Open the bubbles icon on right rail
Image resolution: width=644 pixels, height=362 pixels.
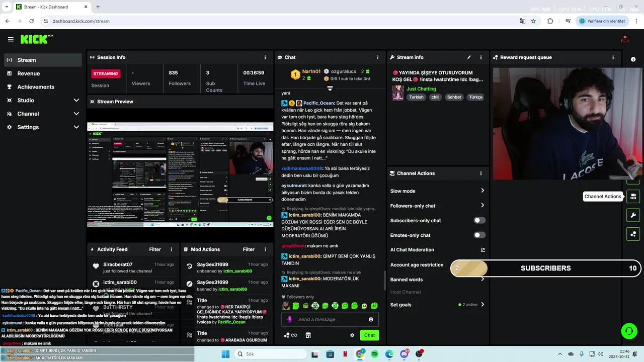pyautogui.click(x=633, y=234)
